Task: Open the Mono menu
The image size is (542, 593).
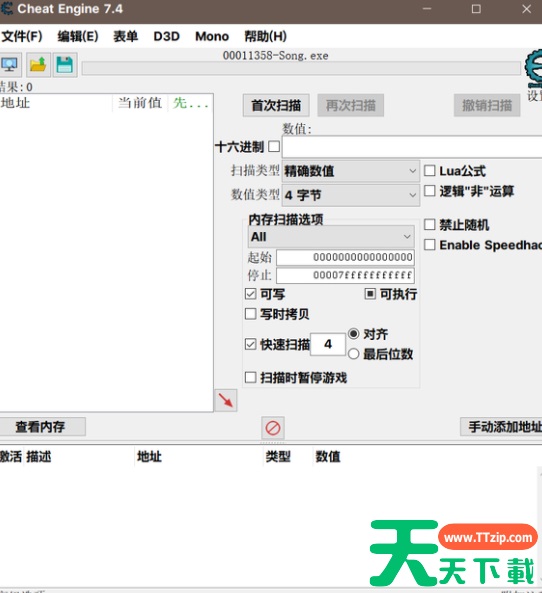Action: coord(212,36)
